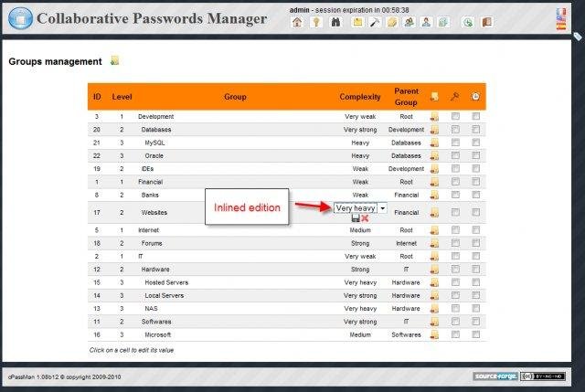Open the multi-user group icon
Image resolution: width=585 pixels, height=392 pixels.
tap(409, 22)
